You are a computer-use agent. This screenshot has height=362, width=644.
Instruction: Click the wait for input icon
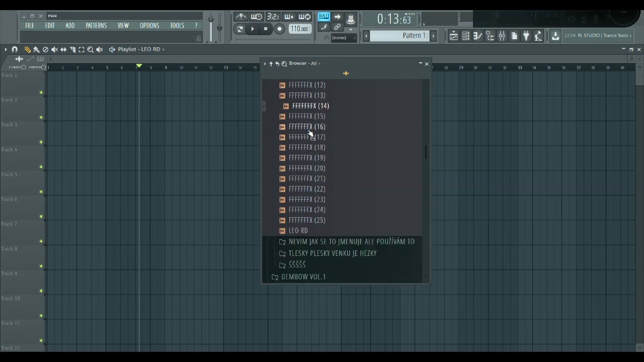coord(257,17)
